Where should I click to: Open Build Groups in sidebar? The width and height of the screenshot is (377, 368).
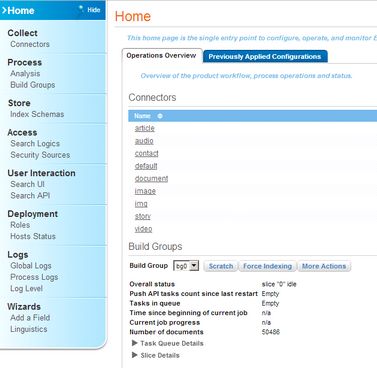pyautogui.click(x=33, y=85)
